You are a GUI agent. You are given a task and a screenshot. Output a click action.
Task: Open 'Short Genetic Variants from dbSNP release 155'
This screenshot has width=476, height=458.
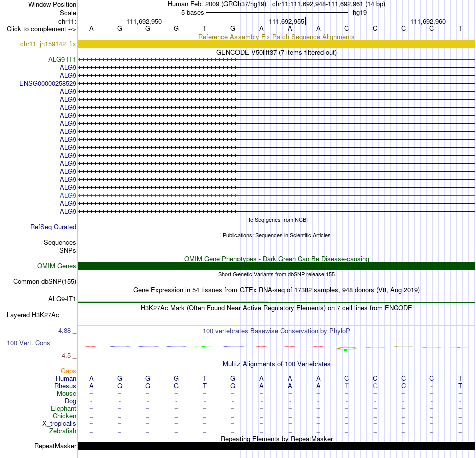(x=277, y=274)
